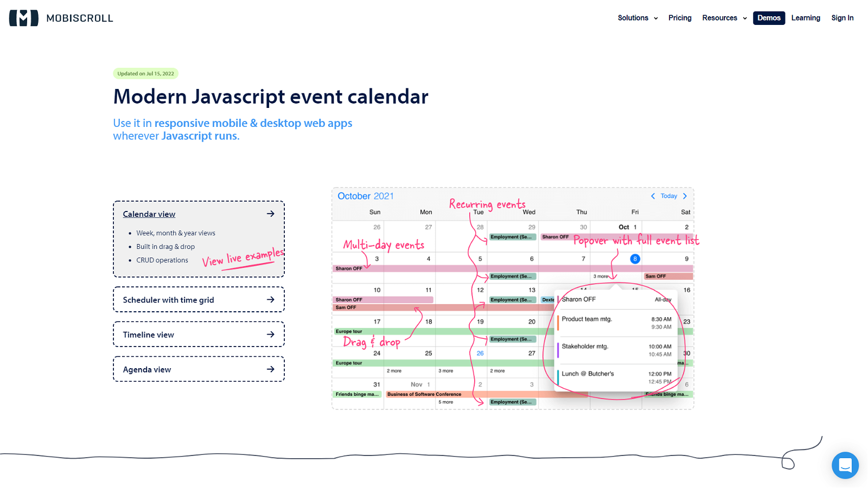The height and width of the screenshot is (488, 868).
Task: Click the Sharon OFF all-day popover entry
Action: (616, 299)
